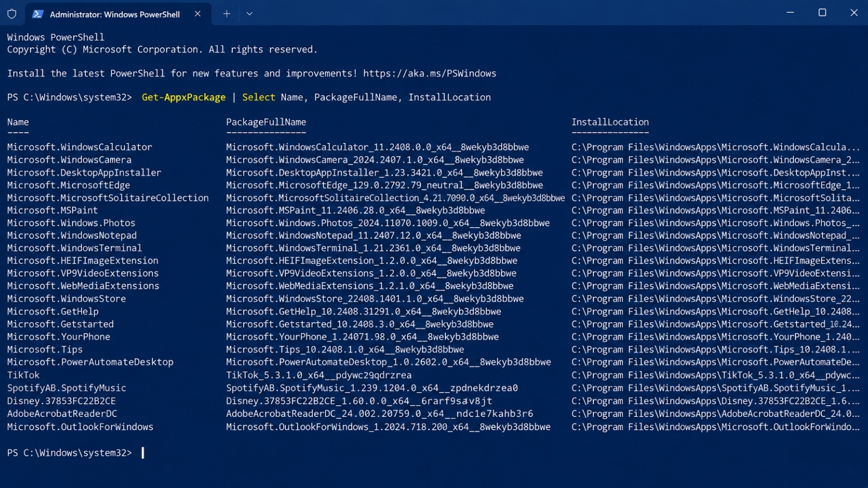Viewport: 868px width, 488px height.
Task: Click the Get-AppxPackage command text
Action: [183, 98]
